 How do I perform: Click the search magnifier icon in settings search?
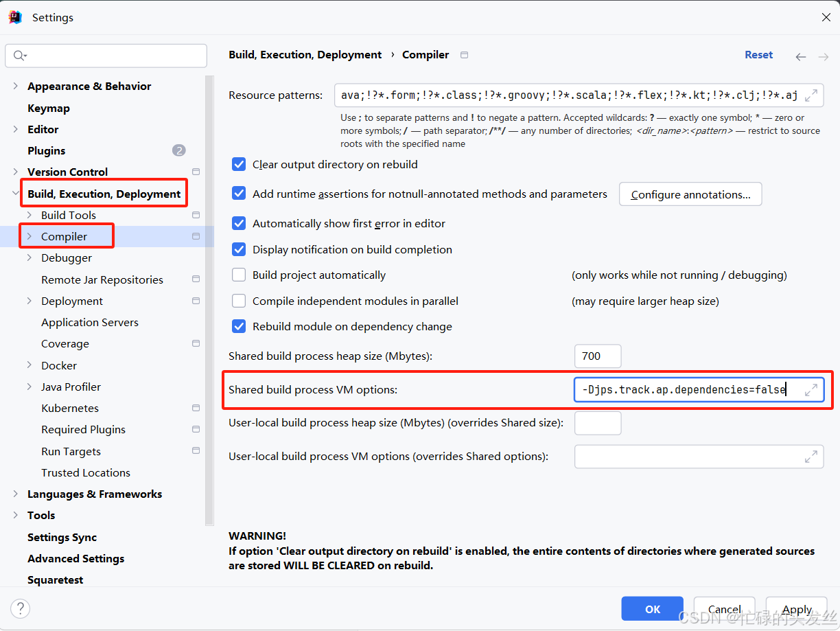19,56
